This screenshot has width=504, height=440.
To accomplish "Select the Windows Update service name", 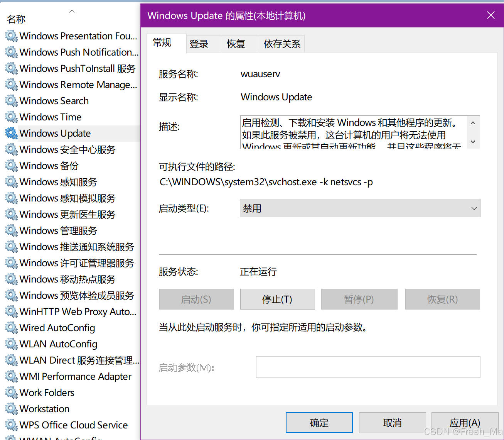I will click(55, 134).
